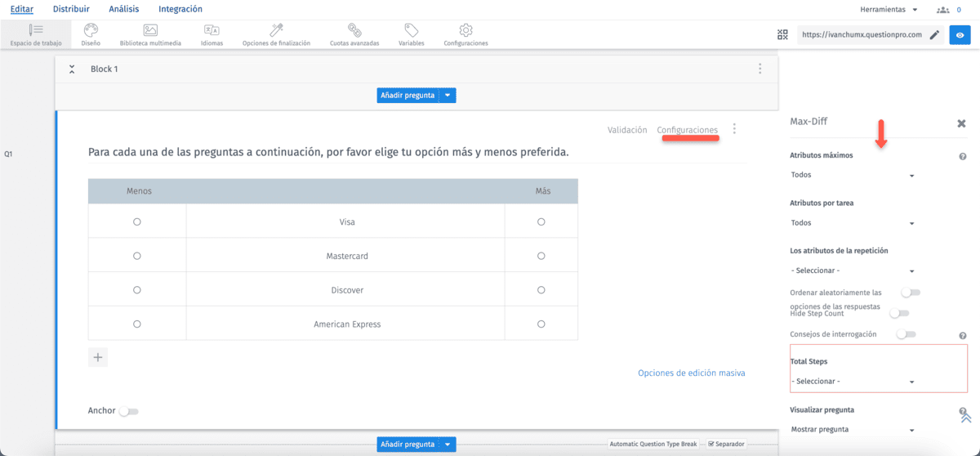Open Opciones de finalización wand icon

click(x=276, y=30)
